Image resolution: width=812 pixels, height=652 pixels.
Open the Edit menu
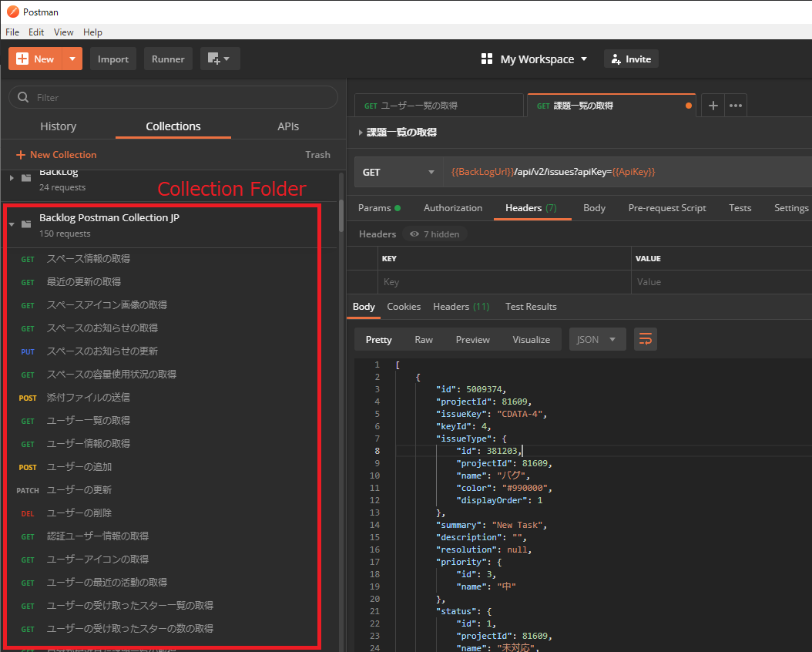pyautogui.click(x=35, y=32)
